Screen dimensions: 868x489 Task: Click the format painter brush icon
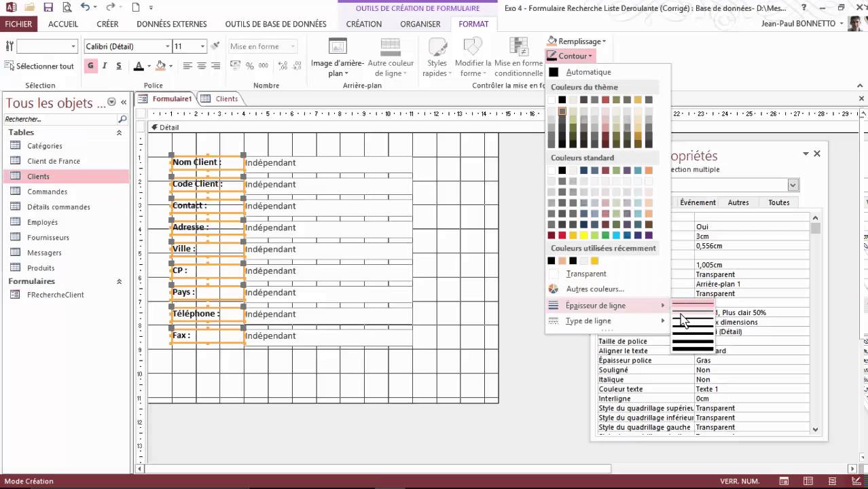tap(215, 46)
